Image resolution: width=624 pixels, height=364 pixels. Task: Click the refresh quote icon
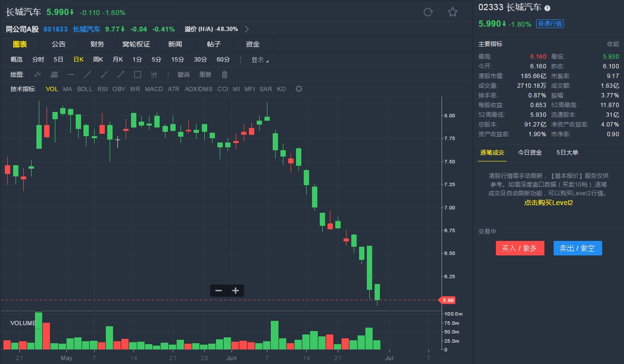click(x=428, y=12)
